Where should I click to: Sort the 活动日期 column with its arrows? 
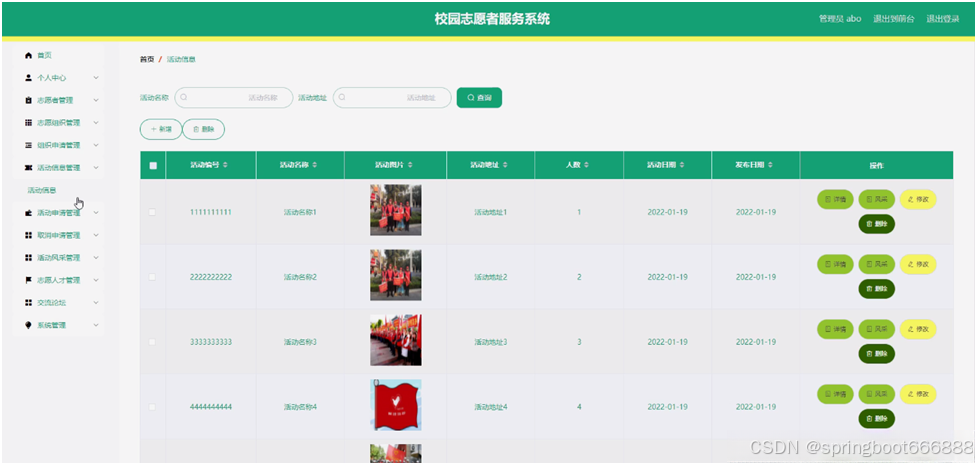pos(682,165)
